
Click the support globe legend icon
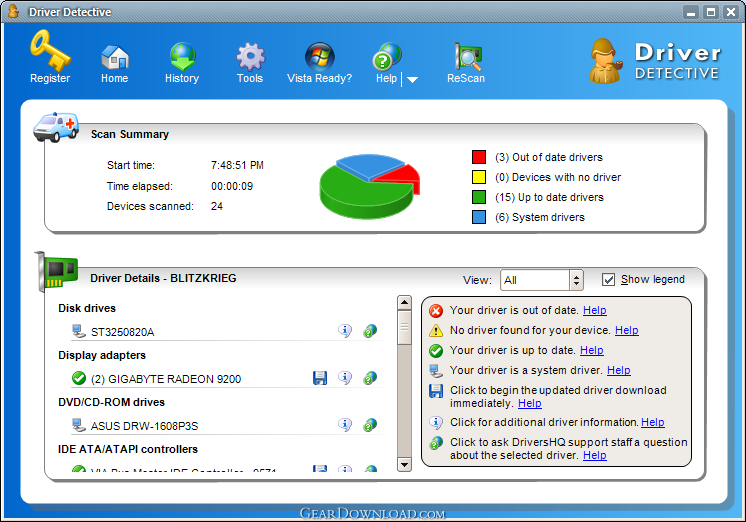(x=436, y=443)
